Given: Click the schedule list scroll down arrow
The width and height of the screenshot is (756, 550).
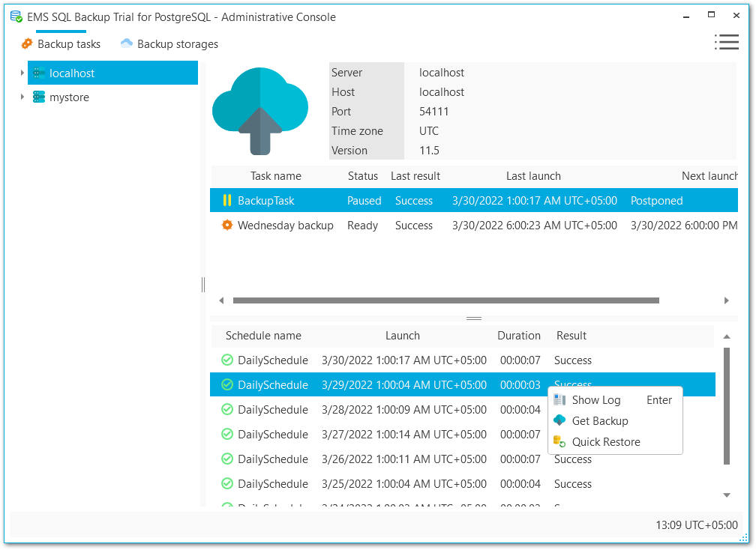Looking at the screenshot, I should point(726,495).
